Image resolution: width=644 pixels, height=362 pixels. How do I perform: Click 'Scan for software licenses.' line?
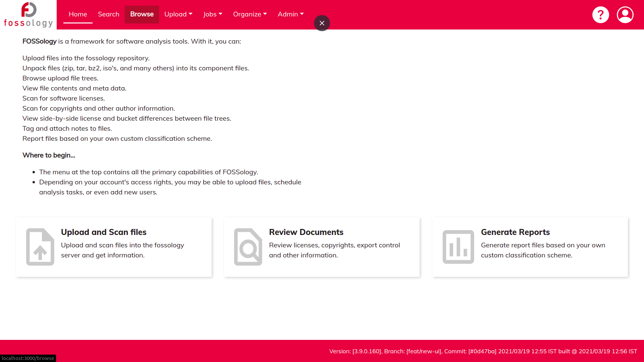click(x=64, y=98)
